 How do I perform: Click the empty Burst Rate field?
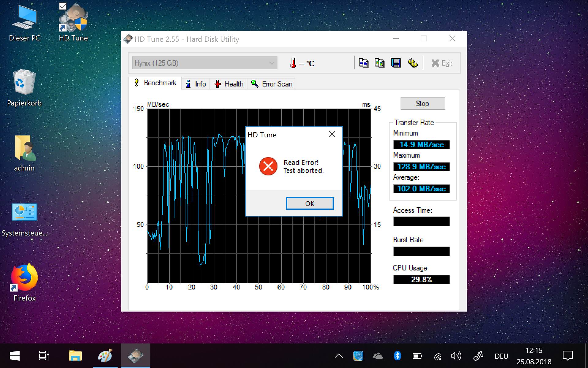pos(421,251)
